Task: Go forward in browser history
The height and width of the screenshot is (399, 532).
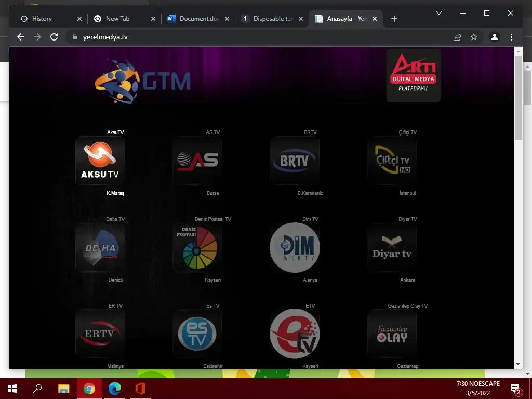Action: [37, 37]
